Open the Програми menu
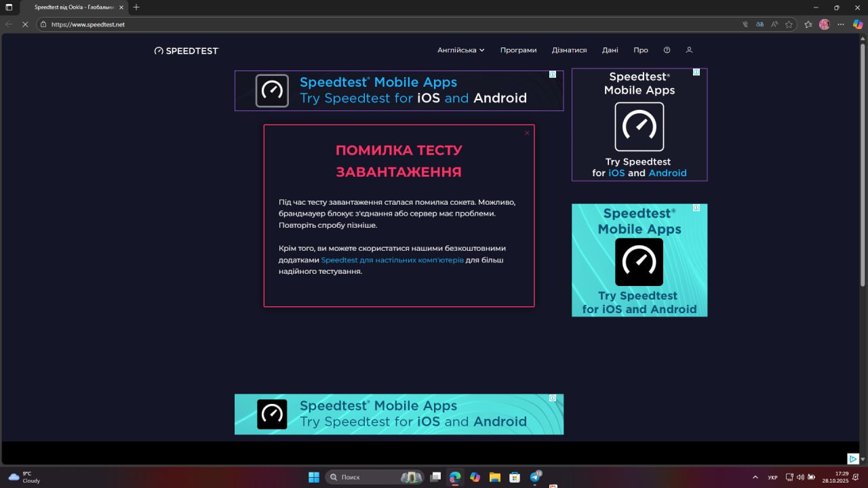The image size is (868, 488). 518,50
